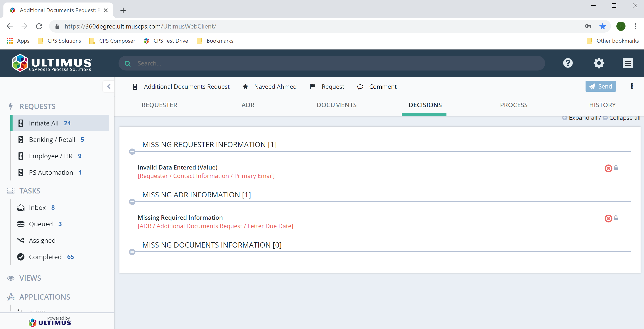This screenshot has height=329, width=644.
Task: Open CPS Test Drive bookmark
Action: tap(166, 41)
